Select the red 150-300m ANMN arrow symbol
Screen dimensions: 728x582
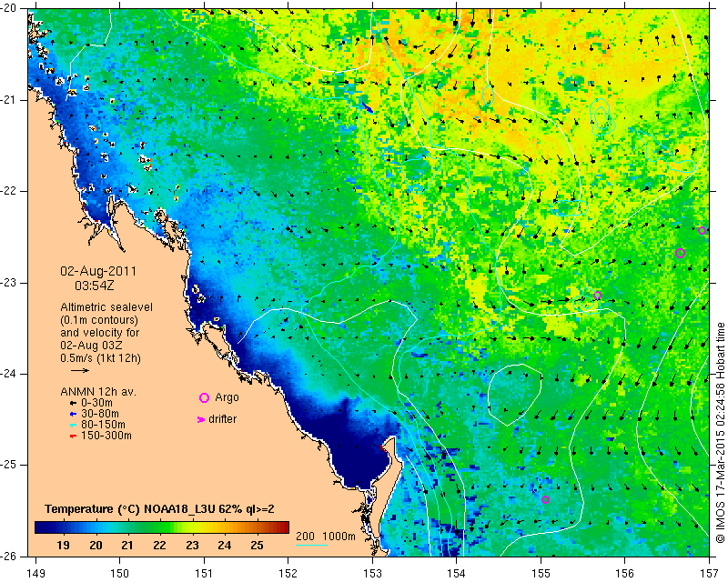click(x=73, y=436)
